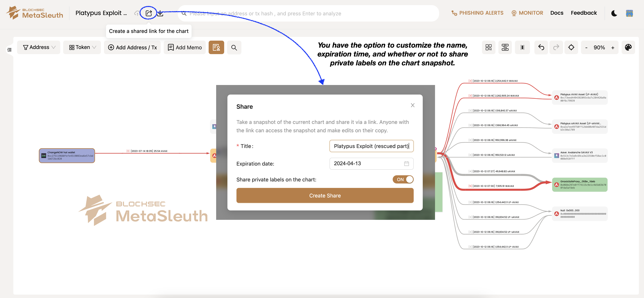Click the share chart link icon

coord(149,13)
